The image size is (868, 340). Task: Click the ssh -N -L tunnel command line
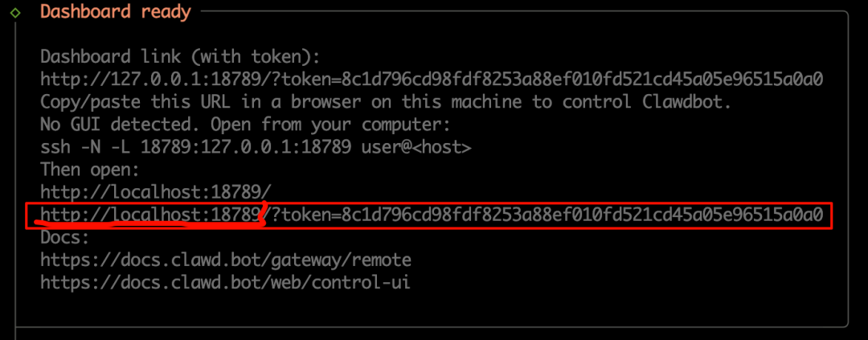coord(256,147)
